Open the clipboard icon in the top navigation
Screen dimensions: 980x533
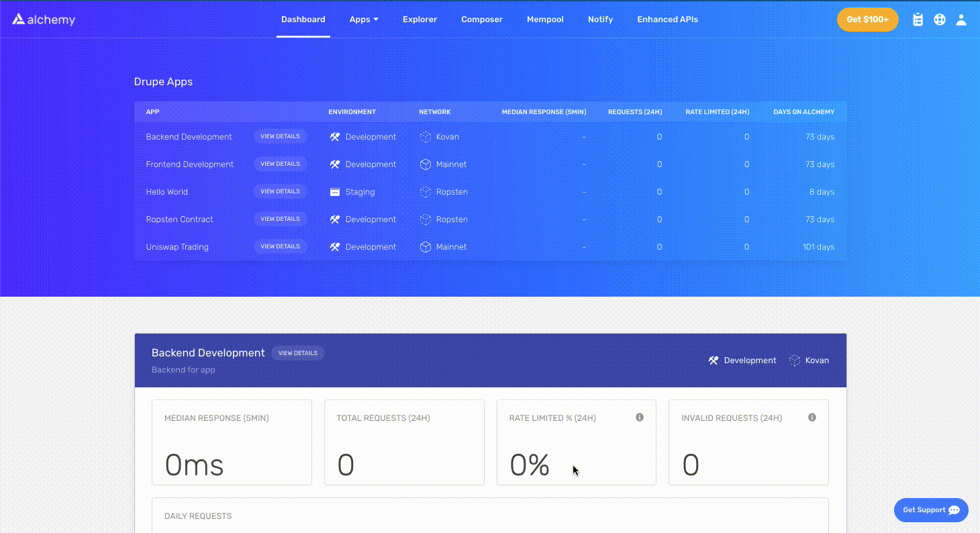(x=918, y=19)
